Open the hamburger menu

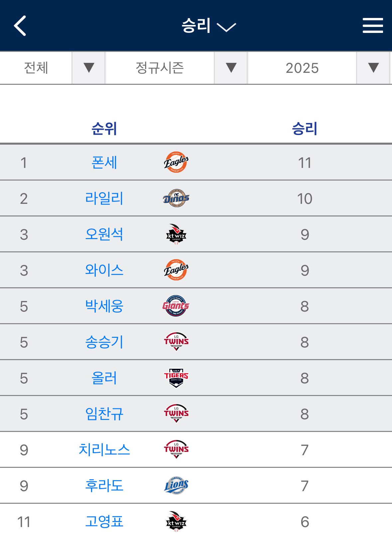[x=372, y=26]
